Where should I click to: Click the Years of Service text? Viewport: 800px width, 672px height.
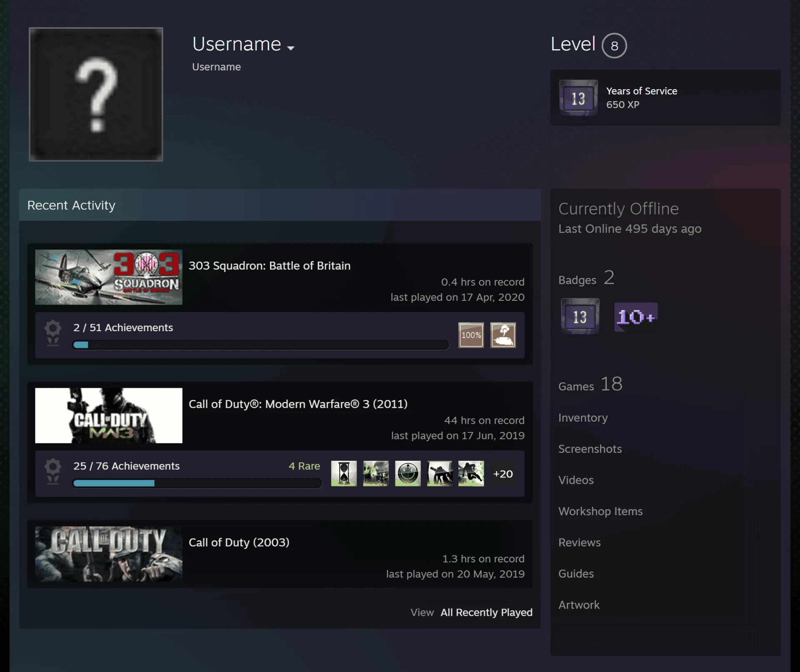point(642,91)
